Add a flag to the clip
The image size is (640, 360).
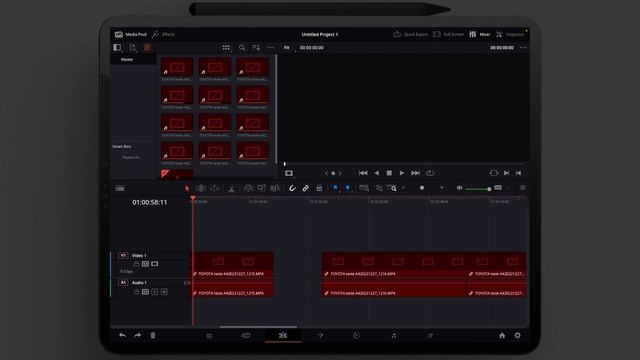click(335, 188)
